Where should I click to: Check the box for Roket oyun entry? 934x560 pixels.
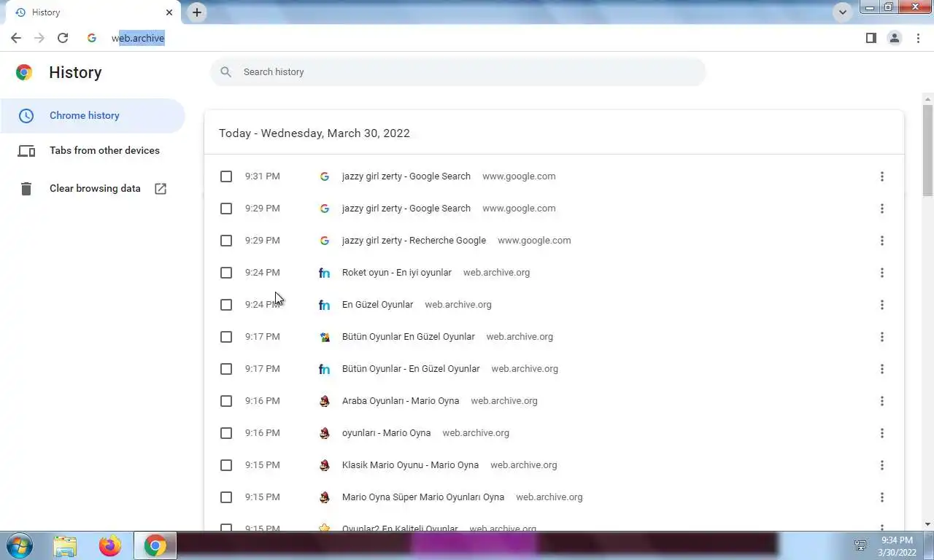pos(226,273)
